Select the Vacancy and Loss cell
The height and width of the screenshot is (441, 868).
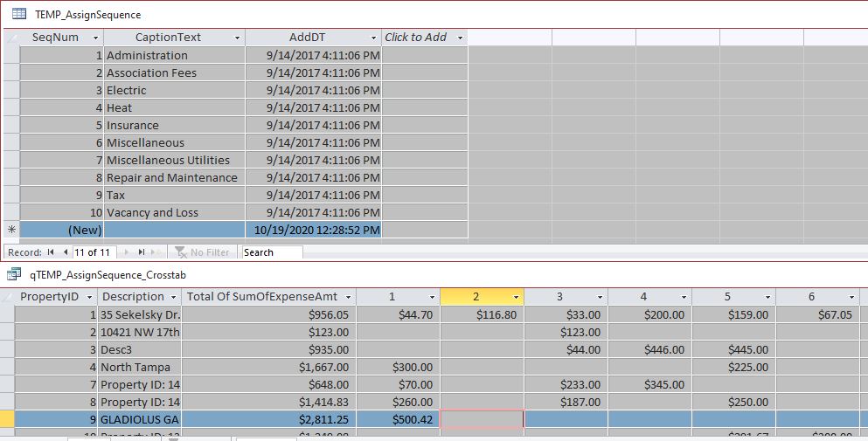pos(174,212)
